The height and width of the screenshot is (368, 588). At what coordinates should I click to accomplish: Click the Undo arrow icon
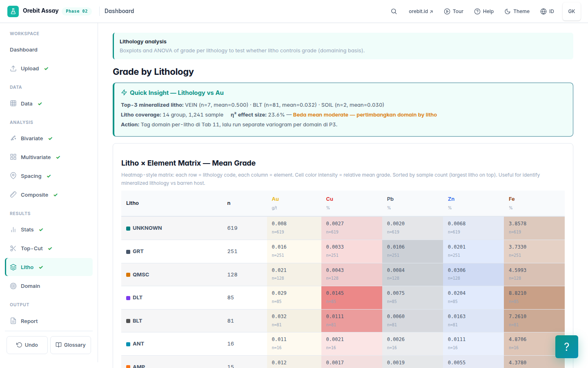pos(19,345)
